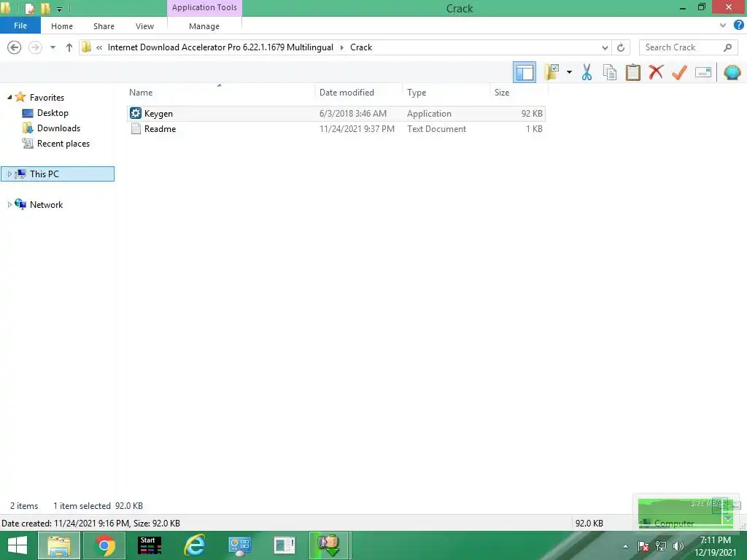Open the dropdown beside folder options icon

569,72
